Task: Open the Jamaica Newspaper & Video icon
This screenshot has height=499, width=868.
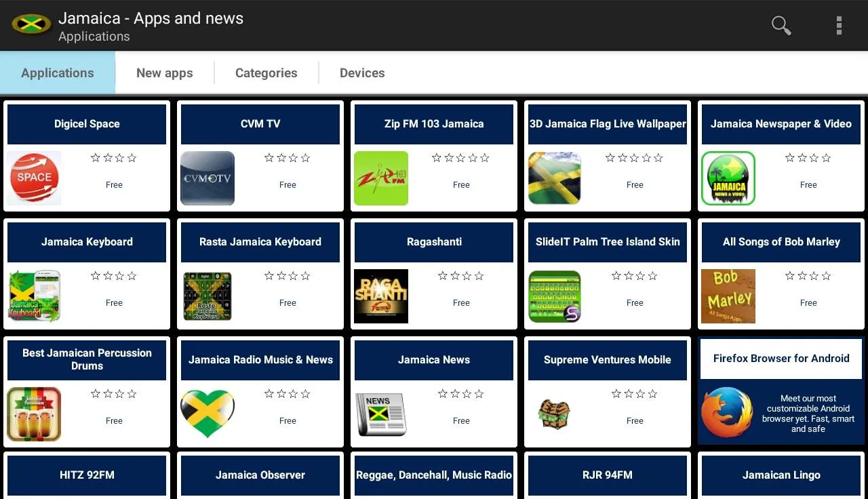Action: pos(728,178)
